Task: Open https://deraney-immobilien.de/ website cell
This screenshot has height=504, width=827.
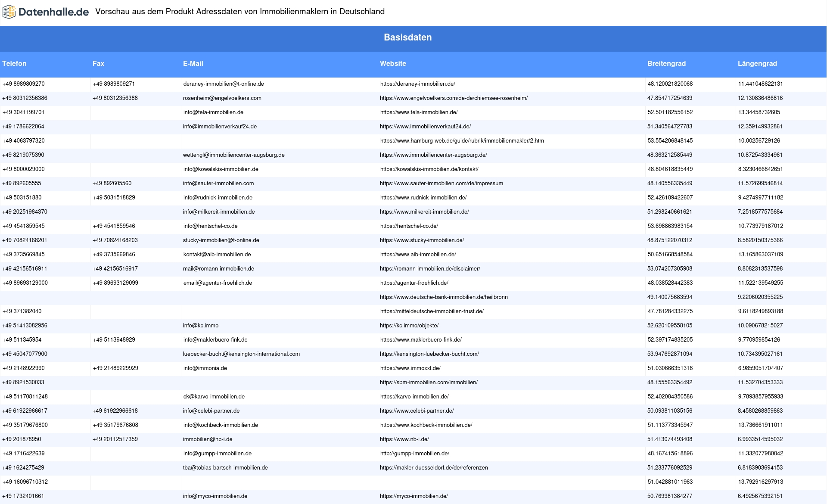Action: pos(418,84)
